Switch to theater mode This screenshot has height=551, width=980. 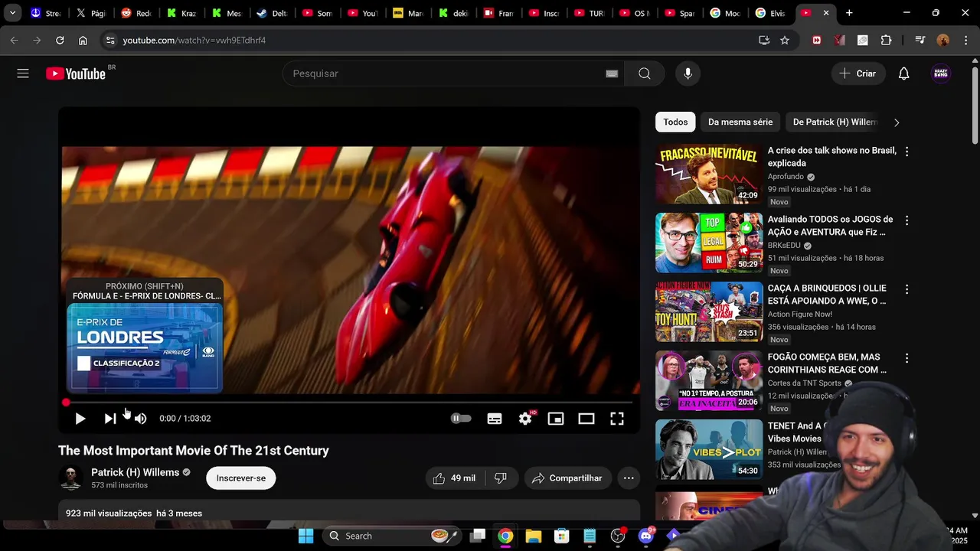586,419
